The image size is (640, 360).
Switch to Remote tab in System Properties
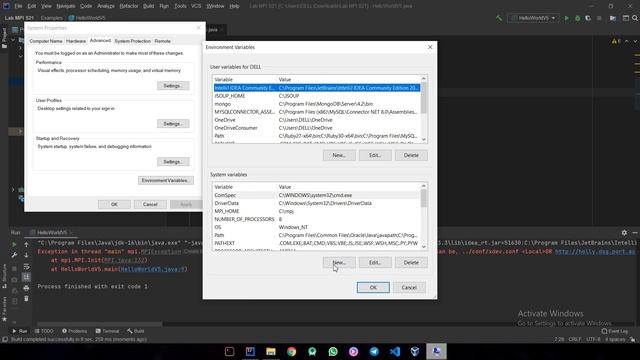tap(162, 41)
